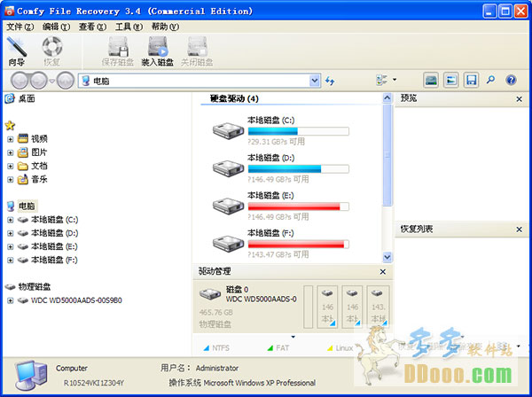Expand 本地磁盘 (D:) in the tree
532x397 pixels.
[10, 233]
